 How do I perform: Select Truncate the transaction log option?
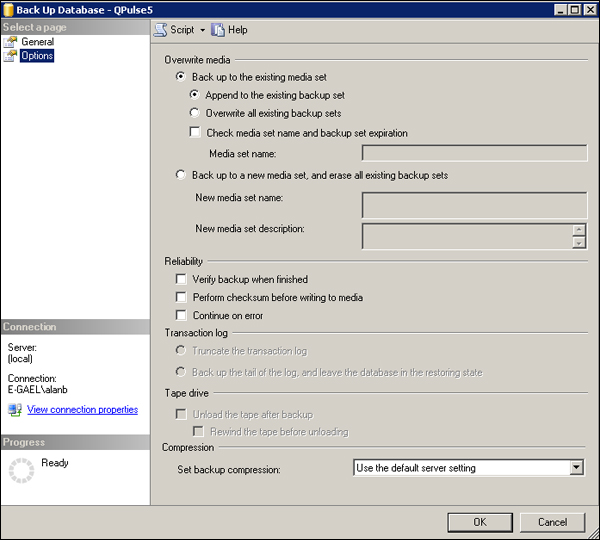[181, 350]
